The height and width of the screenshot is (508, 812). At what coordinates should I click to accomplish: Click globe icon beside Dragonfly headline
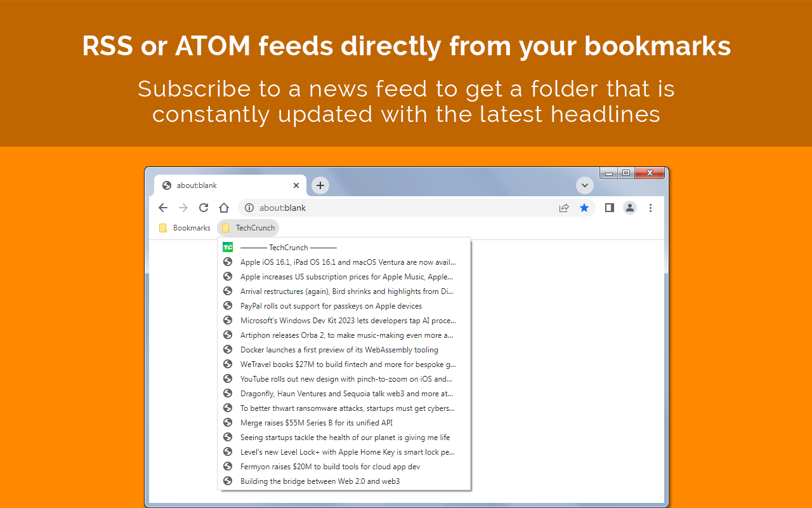(x=228, y=394)
